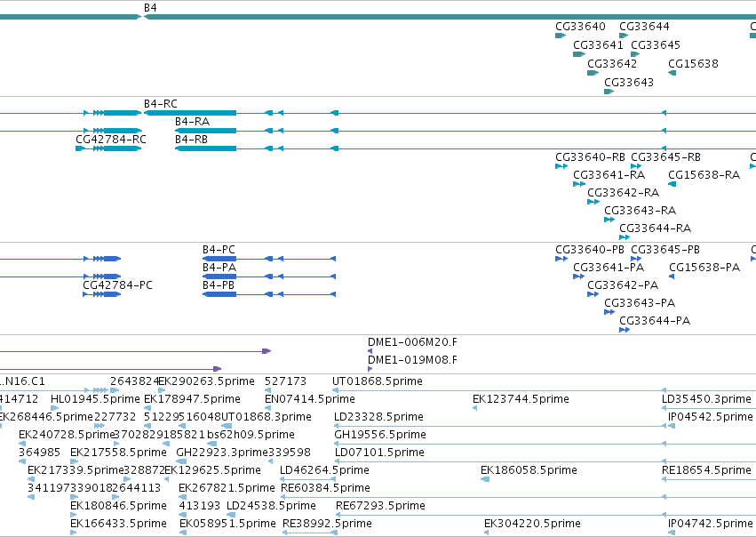Click the IP04542.5prime EST label

(x=710, y=417)
